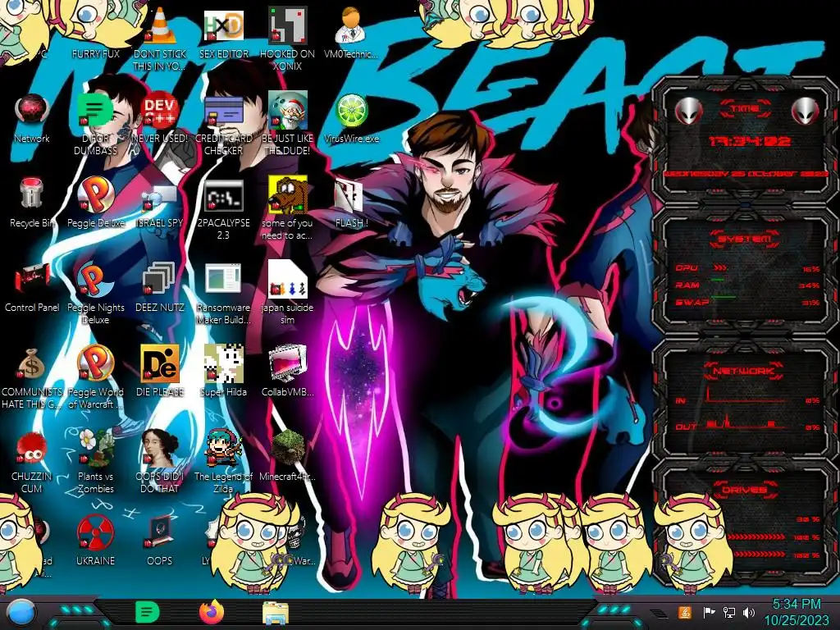Open File Explorer from the taskbar
840x630 pixels.
pyautogui.click(x=276, y=613)
